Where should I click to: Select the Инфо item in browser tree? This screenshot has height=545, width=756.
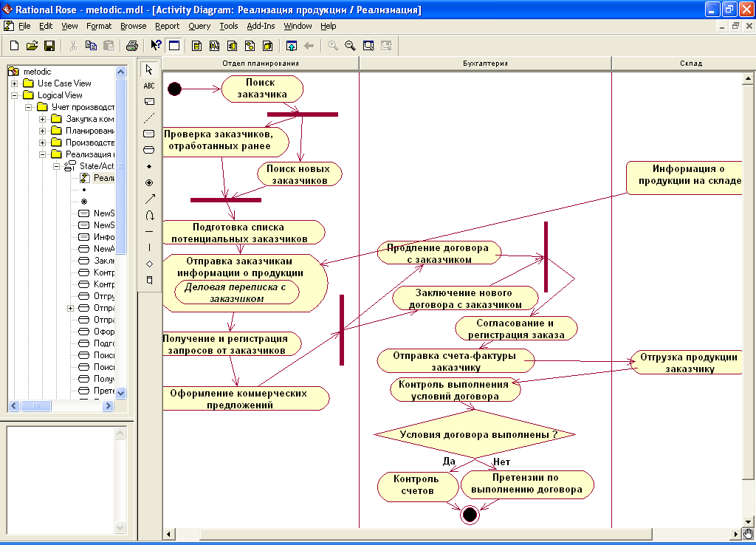pyautogui.click(x=103, y=237)
